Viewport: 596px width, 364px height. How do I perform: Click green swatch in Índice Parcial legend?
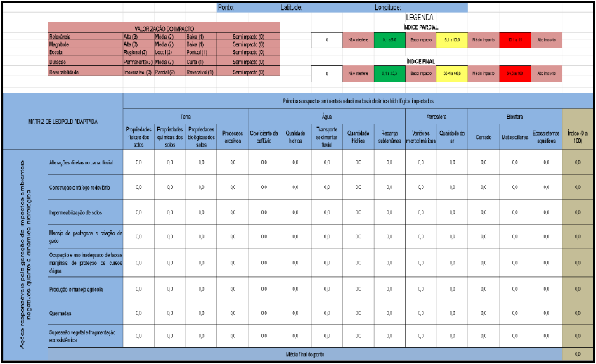tap(389, 41)
